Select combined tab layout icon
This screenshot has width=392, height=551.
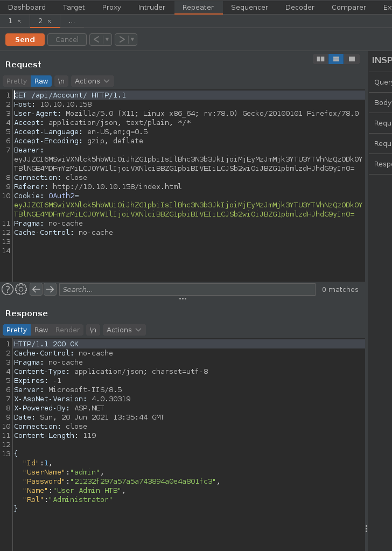tap(352, 59)
